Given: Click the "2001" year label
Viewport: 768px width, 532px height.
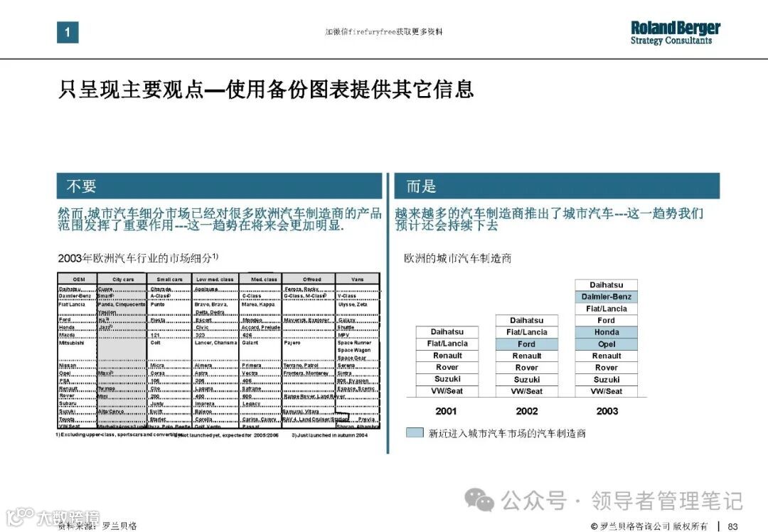Looking at the screenshot, I should [446, 412].
